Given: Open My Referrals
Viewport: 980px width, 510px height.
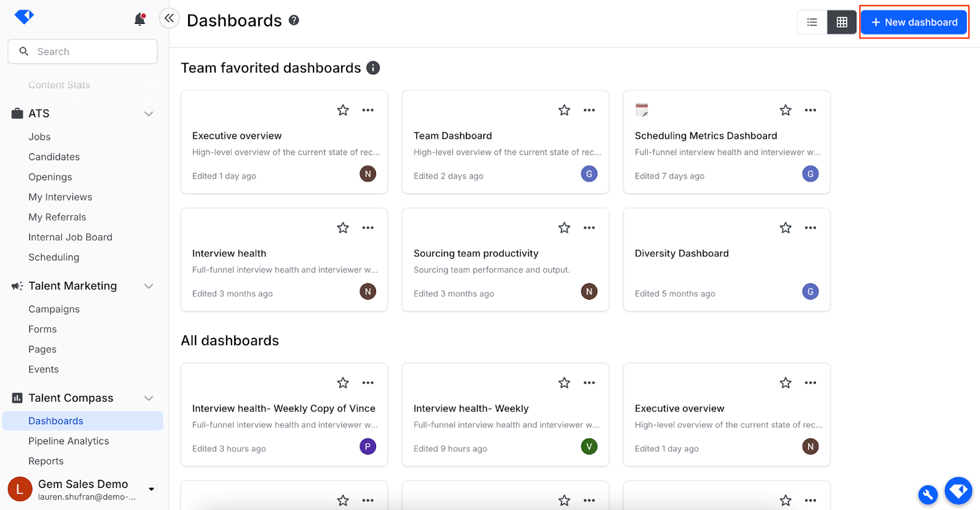Looking at the screenshot, I should pyautogui.click(x=57, y=217).
